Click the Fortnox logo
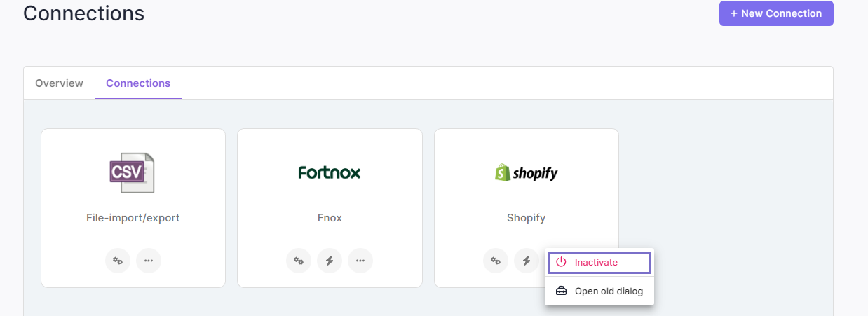The image size is (868, 316). (330, 172)
